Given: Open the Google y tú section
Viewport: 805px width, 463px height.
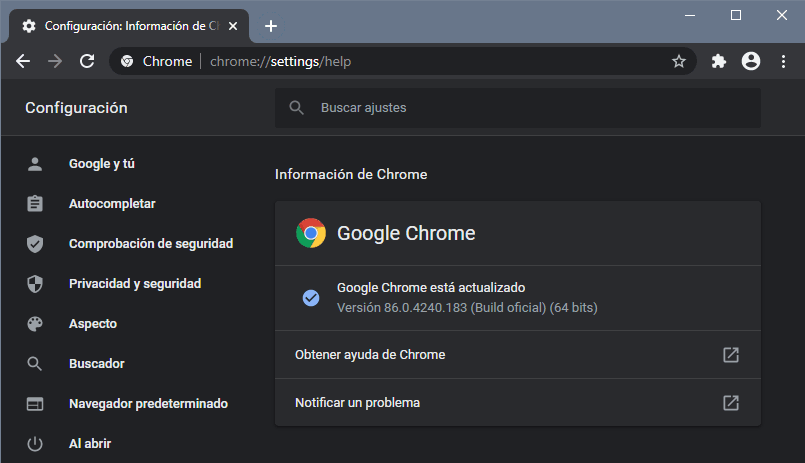Looking at the screenshot, I should pos(102,164).
